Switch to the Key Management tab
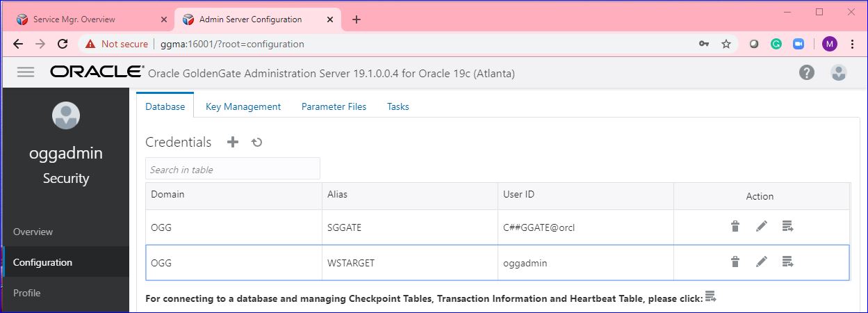 click(x=243, y=106)
